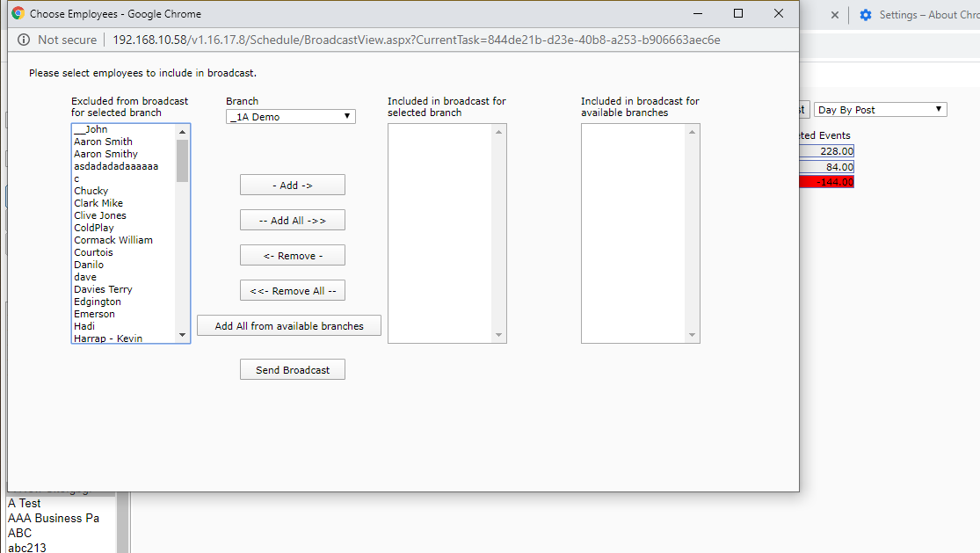Screen dimensions: 980x553
Task: Open the 'Day By Post' dropdown
Action: pyautogui.click(x=880, y=110)
